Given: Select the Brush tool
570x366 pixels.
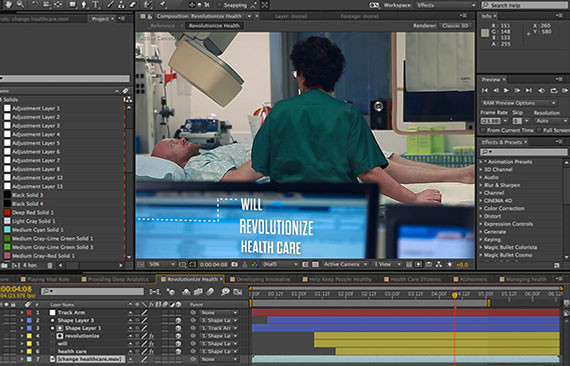Looking at the screenshot, I should coord(110,5).
